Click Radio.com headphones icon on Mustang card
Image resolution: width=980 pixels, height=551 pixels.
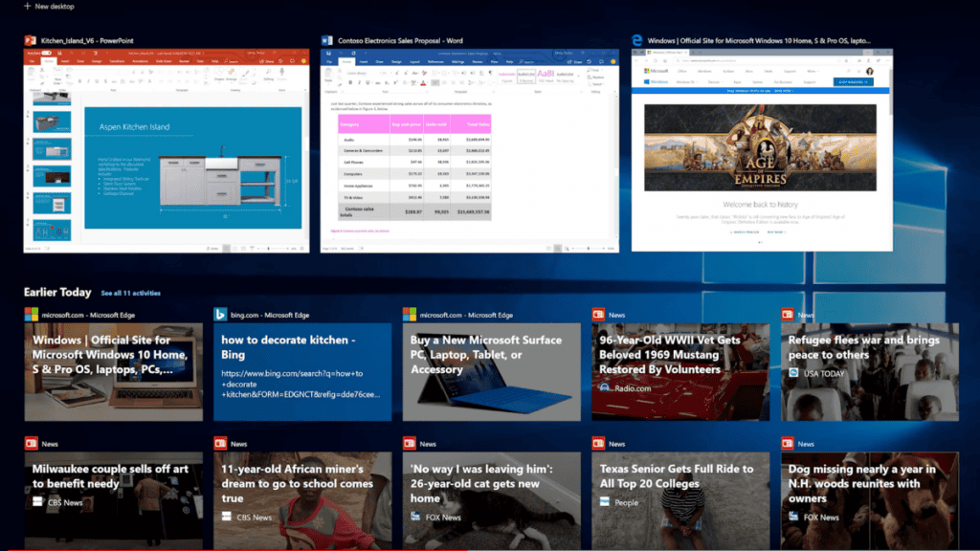click(605, 388)
